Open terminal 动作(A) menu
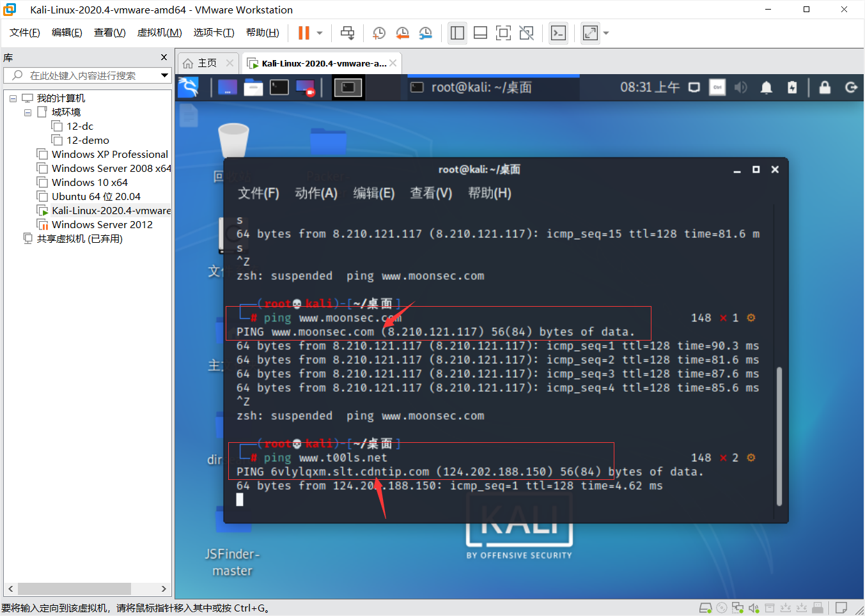865x616 pixels. 316,193
